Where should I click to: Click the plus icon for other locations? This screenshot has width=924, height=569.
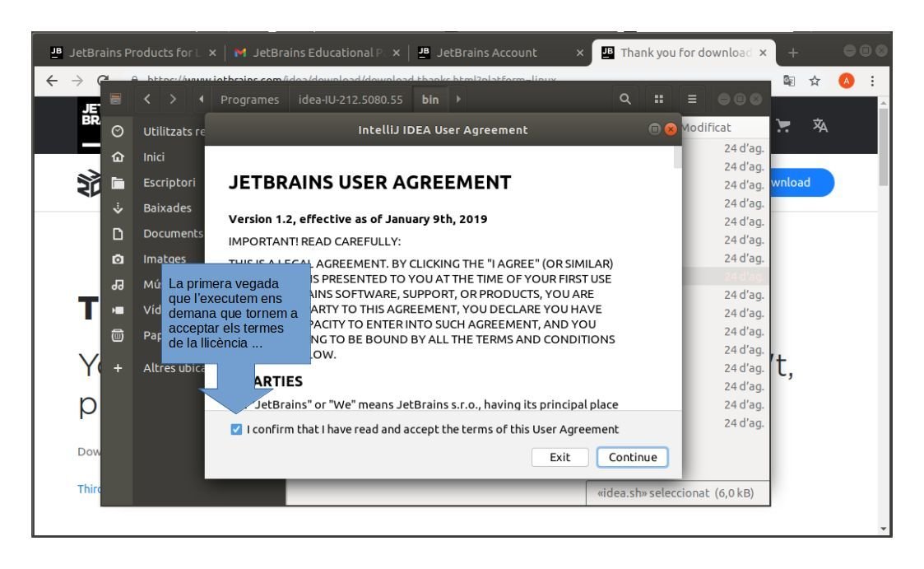tap(118, 368)
